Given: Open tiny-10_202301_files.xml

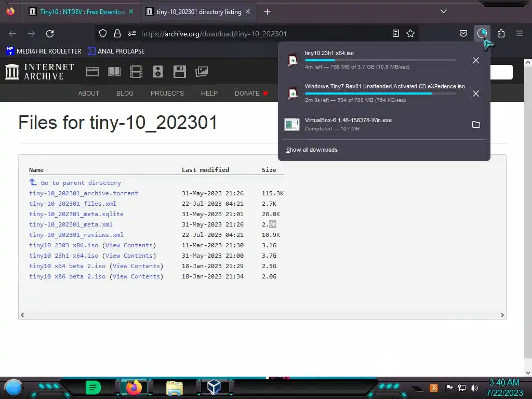Looking at the screenshot, I should [73, 204].
